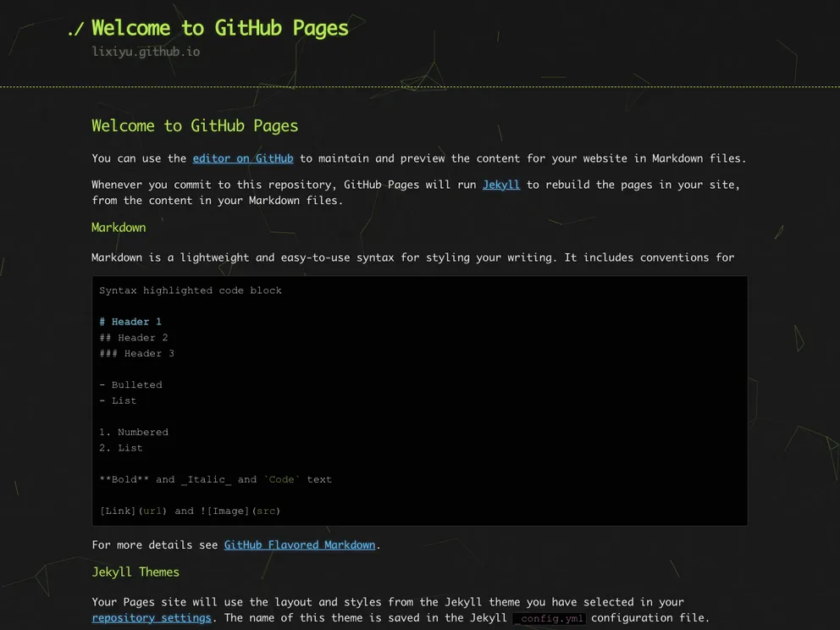Click the "Syntax highlighted code block" line
Screen dimensions: 840x630
point(191,290)
